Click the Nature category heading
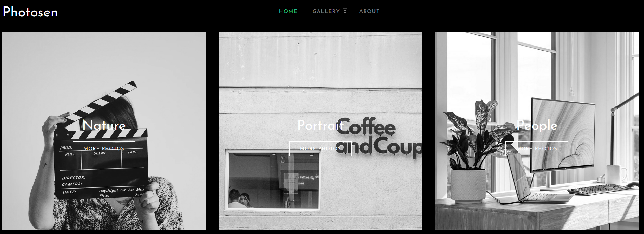This screenshot has width=644, height=234. [x=104, y=125]
